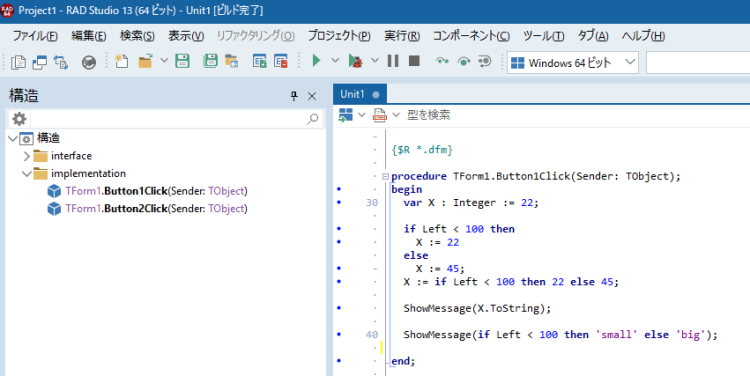Image resolution: width=750 pixels, height=376 pixels.
Task: Collapse the Button1Click procedure code fold marker
Action: tap(386, 177)
